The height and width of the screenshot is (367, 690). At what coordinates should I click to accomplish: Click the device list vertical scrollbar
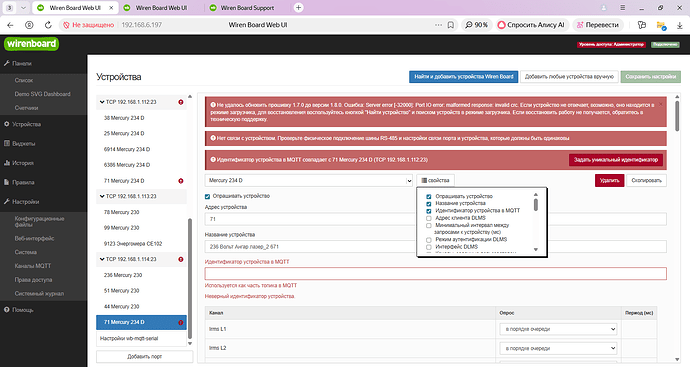coord(190,278)
